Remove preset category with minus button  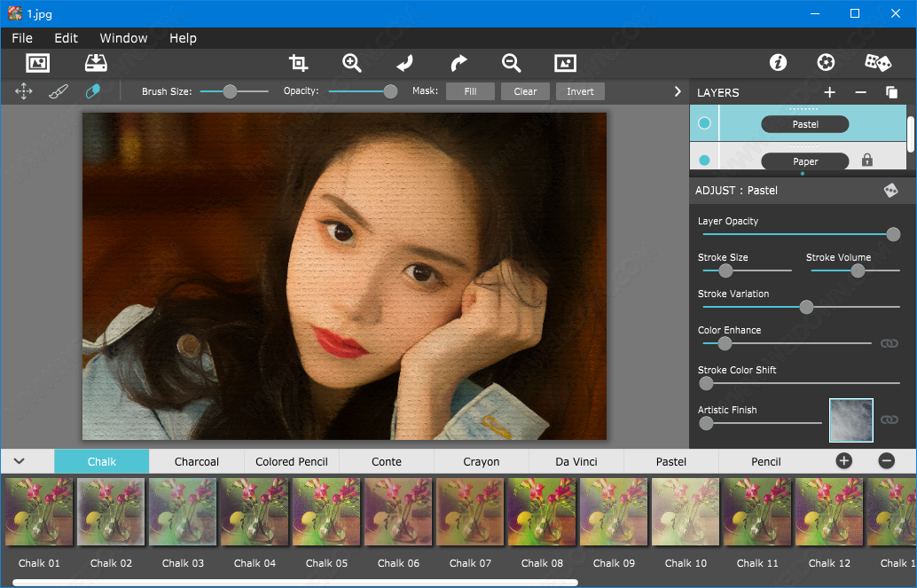point(886,461)
